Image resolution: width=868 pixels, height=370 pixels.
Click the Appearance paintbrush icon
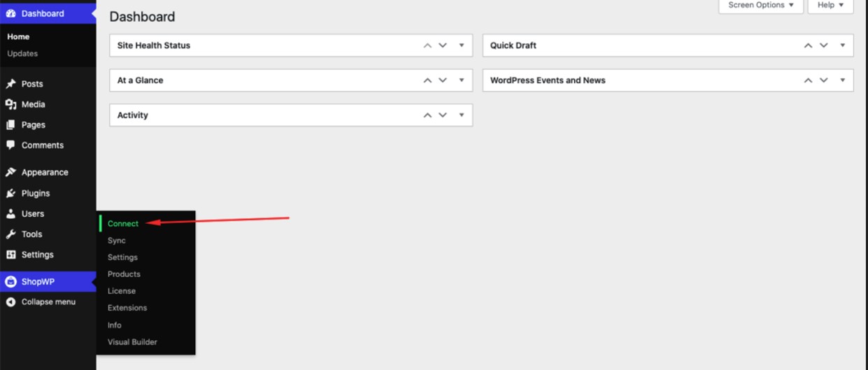(x=10, y=173)
